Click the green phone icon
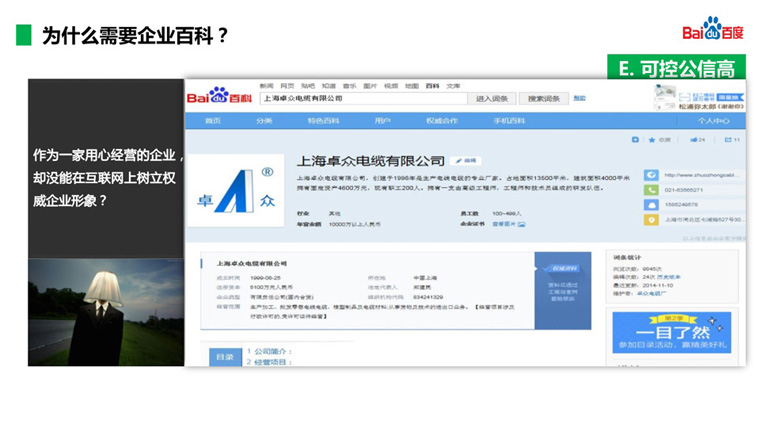 [651, 190]
